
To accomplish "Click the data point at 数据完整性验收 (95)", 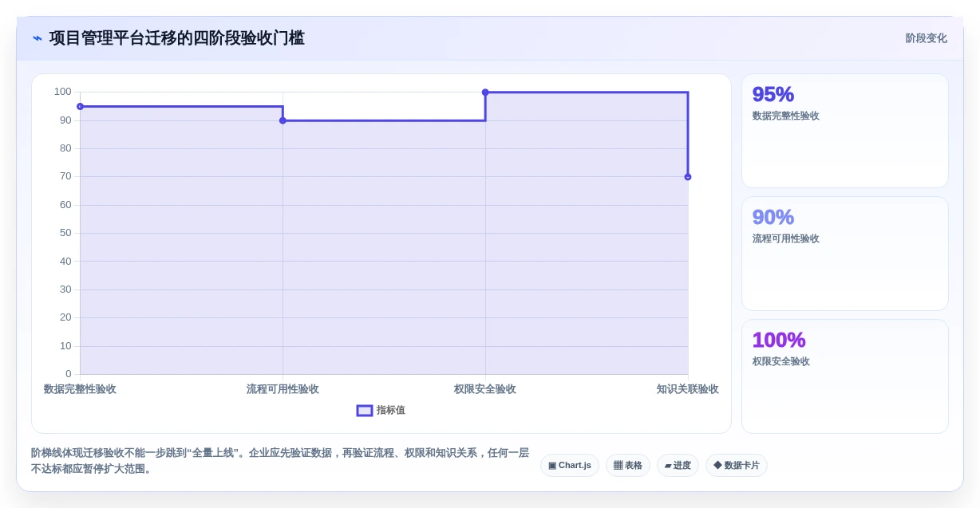I will [80, 106].
